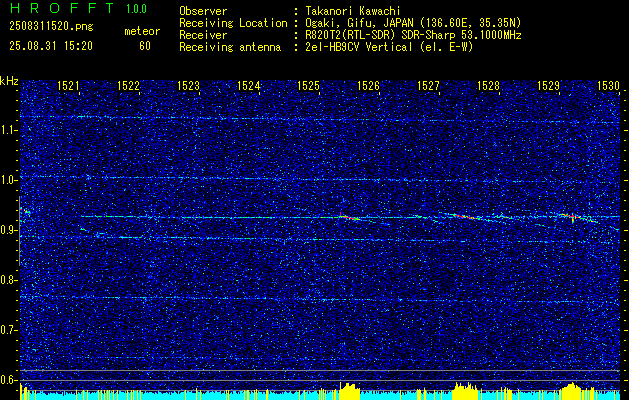Click frequency axis label 0.7
This screenshot has height=400, width=629.
coord(9,330)
